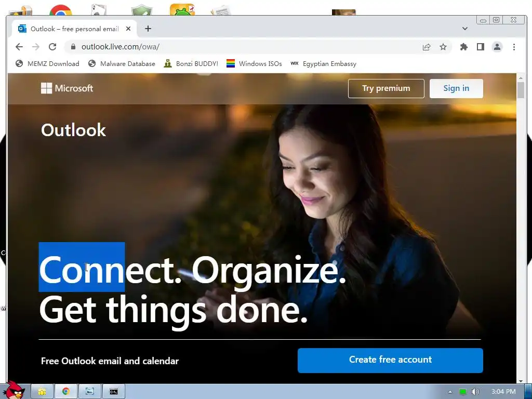Image resolution: width=532 pixels, height=399 pixels.
Task: Click the frog desktop icon
Action: [182, 9]
